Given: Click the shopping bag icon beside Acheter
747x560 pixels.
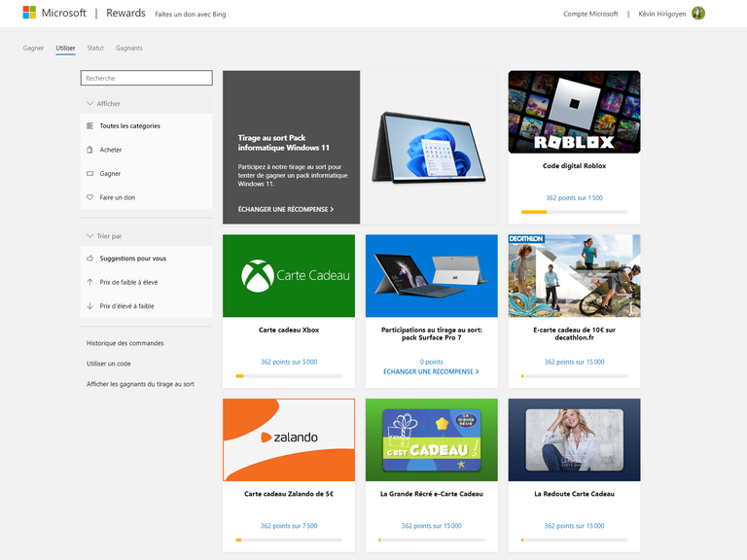Looking at the screenshot, I should pyautogui.click(x=89, y=150).
